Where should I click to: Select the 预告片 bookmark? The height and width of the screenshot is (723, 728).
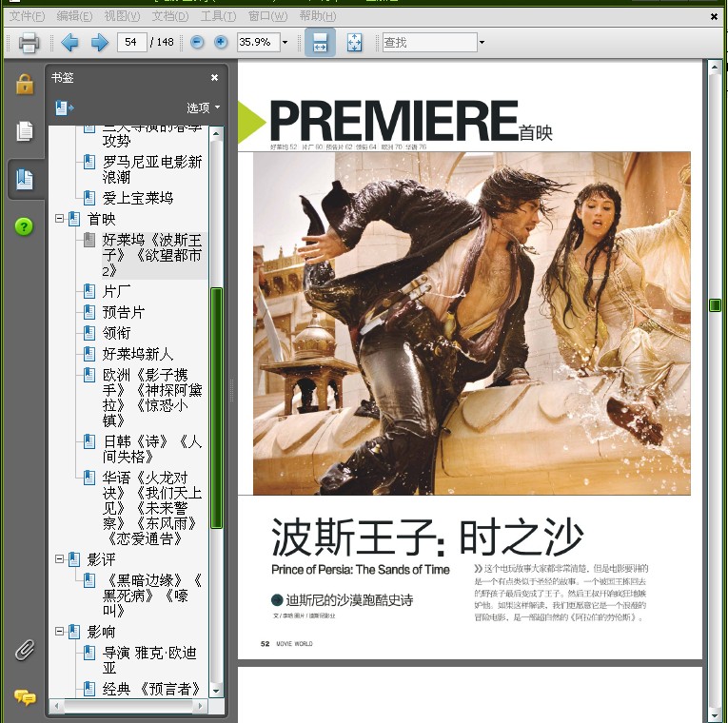coord(124,312)
